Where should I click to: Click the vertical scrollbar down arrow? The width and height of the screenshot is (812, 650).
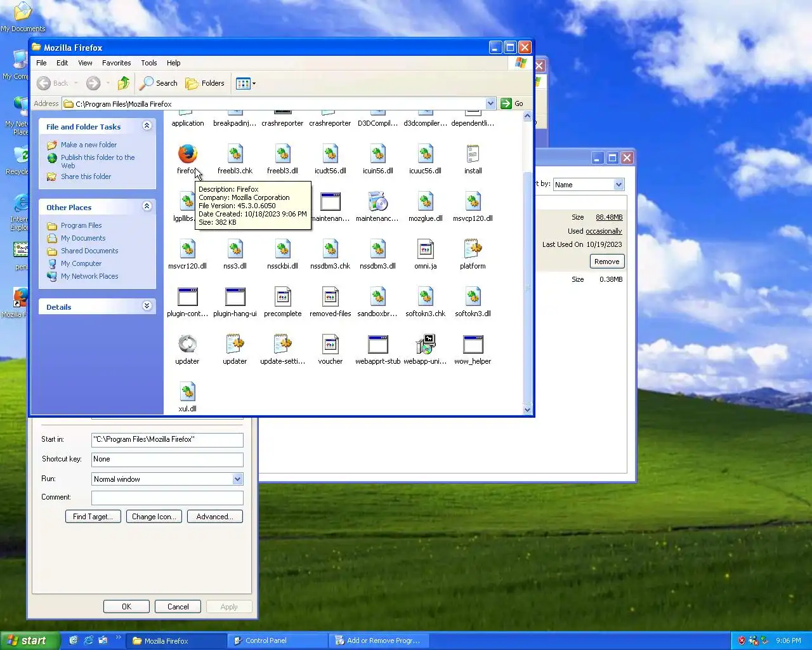coord(527,409)
